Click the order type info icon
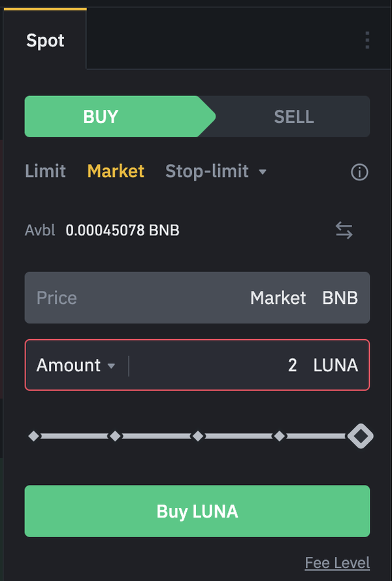392x581 pixels. tap(359, 172)
